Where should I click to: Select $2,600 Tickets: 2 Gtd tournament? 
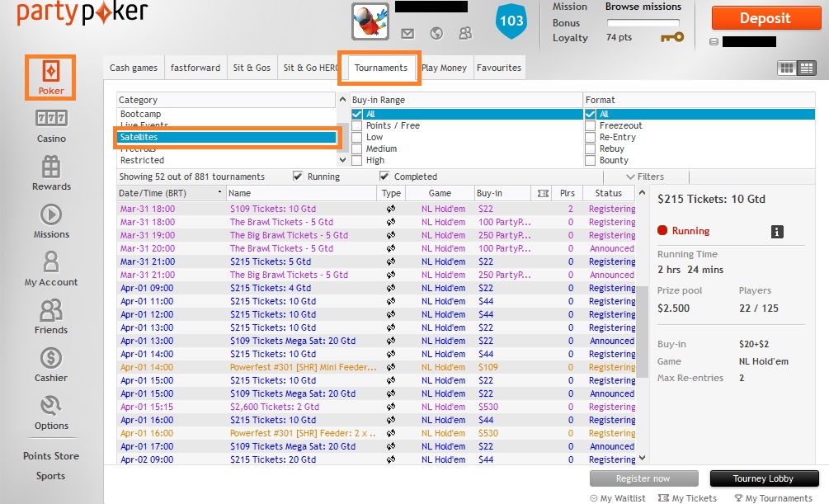point(376,407)
